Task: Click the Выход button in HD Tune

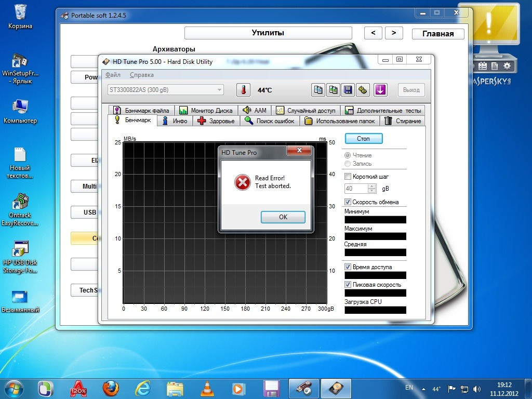Action: click(x=411, y=90)
